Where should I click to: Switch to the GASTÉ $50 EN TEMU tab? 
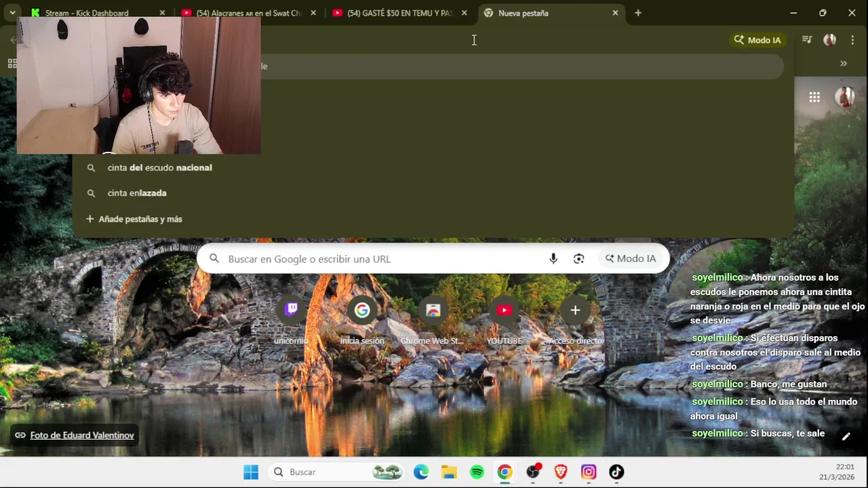tap(399, 13)
